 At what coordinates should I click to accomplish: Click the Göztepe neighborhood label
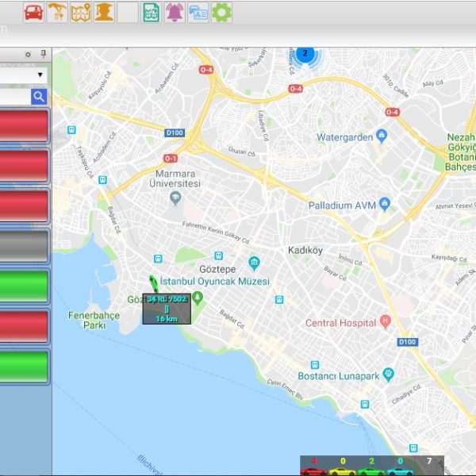coord(217,269)
